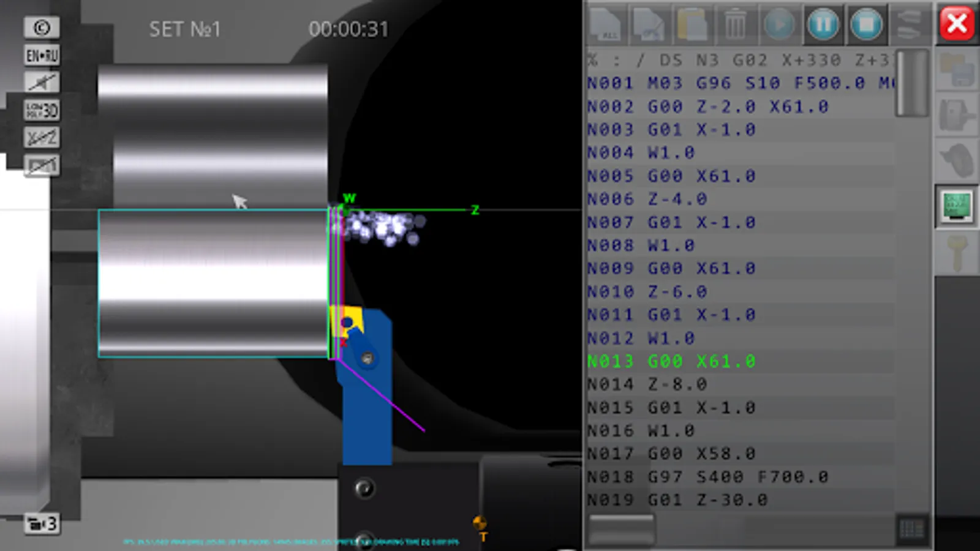
Task: Open the copyright info button
Action: click(42, 28)
